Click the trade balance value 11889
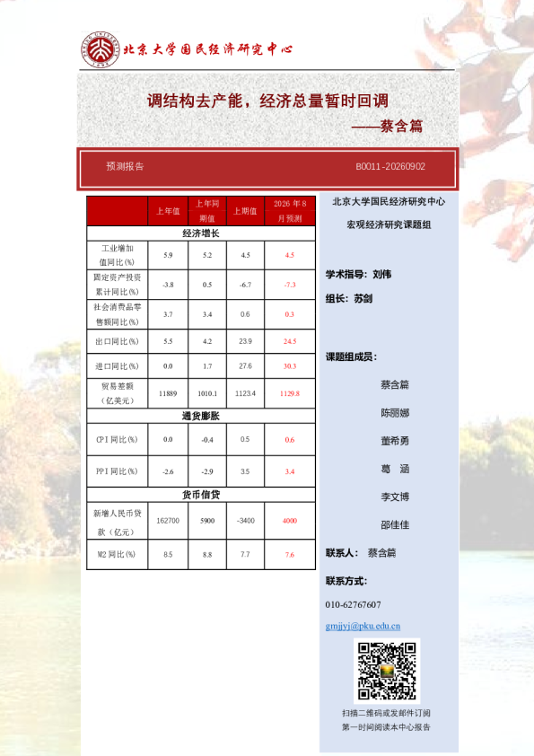The image size is (534, 756). 168,393
